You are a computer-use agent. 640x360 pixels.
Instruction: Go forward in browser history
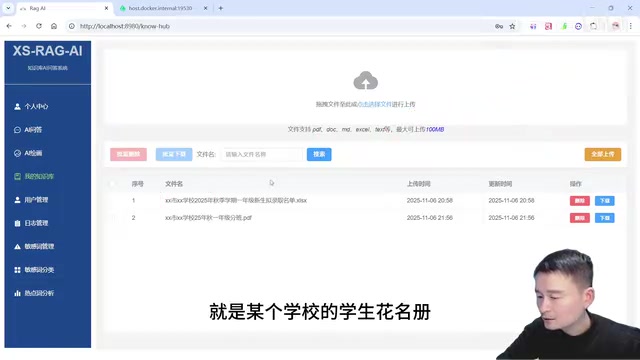point(24,26)
